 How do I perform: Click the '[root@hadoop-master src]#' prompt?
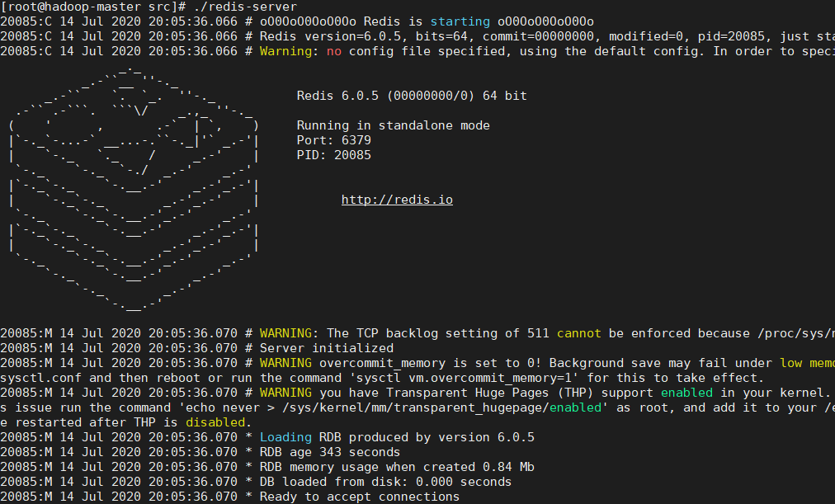[92, 7]
